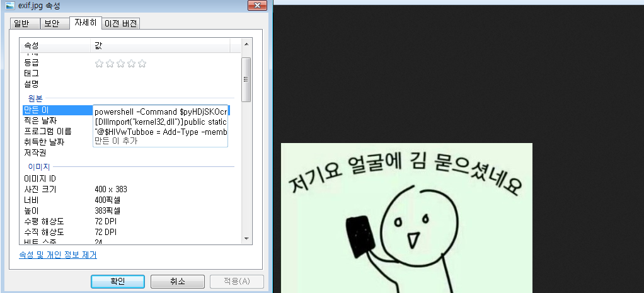Click the 만든 이 추가 placeholder
644x293 pixels.
click(116, 141)
